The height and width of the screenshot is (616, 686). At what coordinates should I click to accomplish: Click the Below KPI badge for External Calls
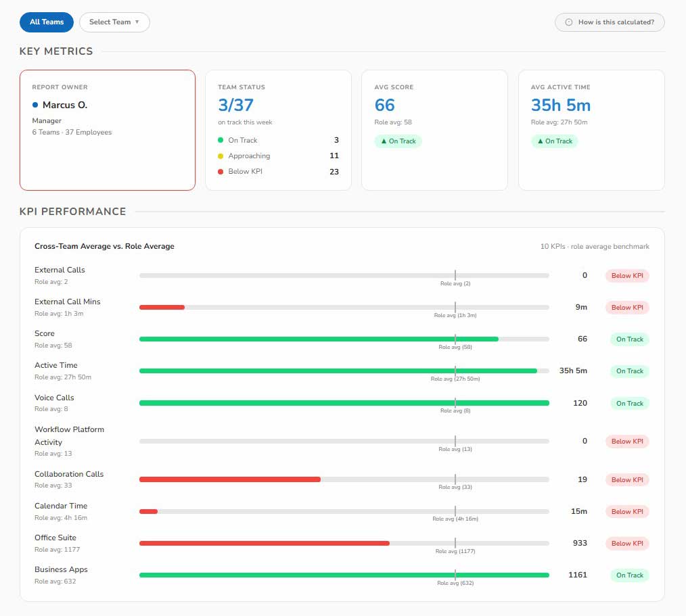627,275
